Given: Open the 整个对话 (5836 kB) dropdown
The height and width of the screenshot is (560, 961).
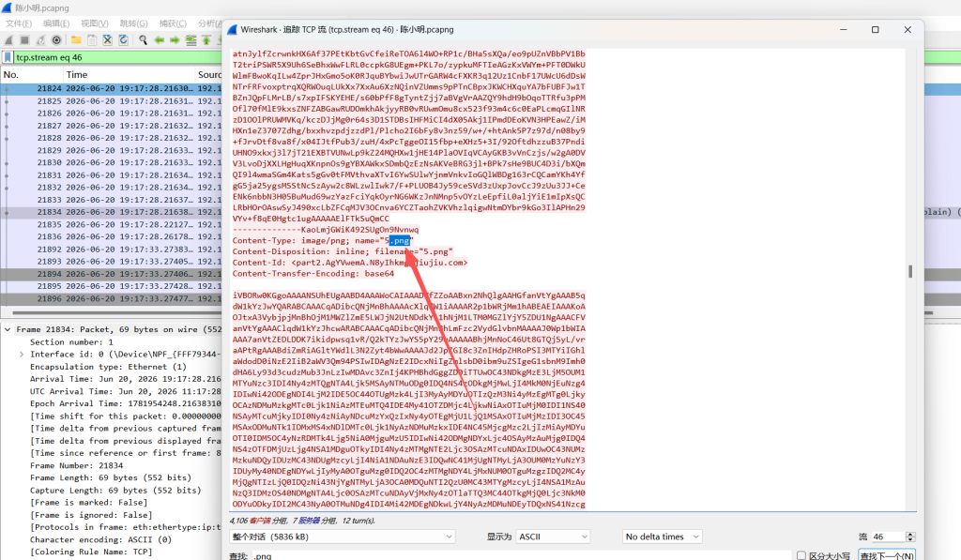Looking at the screenshot, I should 342,537.
